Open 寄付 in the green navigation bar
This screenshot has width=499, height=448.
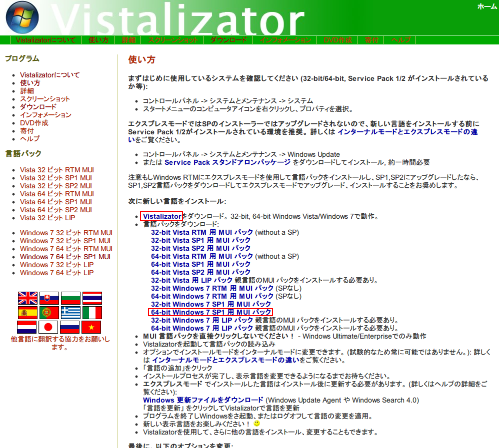point(371,40)
